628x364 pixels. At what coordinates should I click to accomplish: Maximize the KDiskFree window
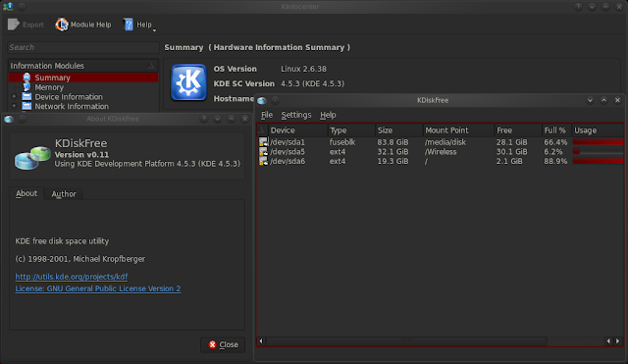click(x=604, y=100)
